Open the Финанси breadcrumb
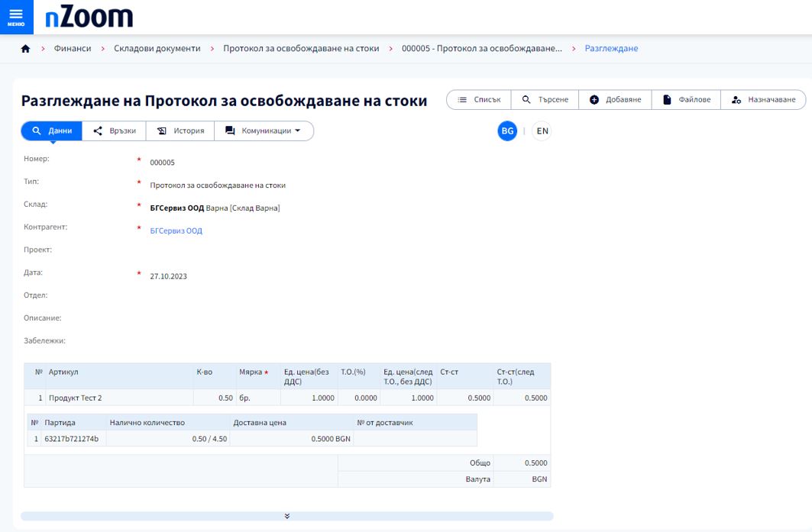 pyautogui.click(x=73, y=48)
